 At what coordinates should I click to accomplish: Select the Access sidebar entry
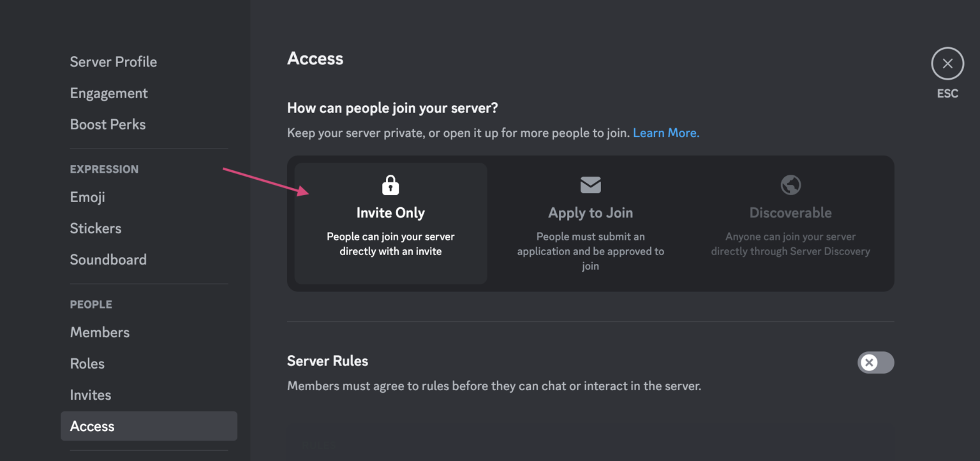point(92,426)
